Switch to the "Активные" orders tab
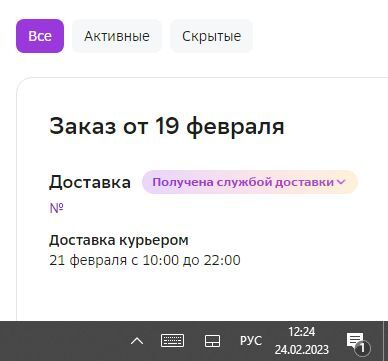The image size is (388, 361). [x=117, y=36]
